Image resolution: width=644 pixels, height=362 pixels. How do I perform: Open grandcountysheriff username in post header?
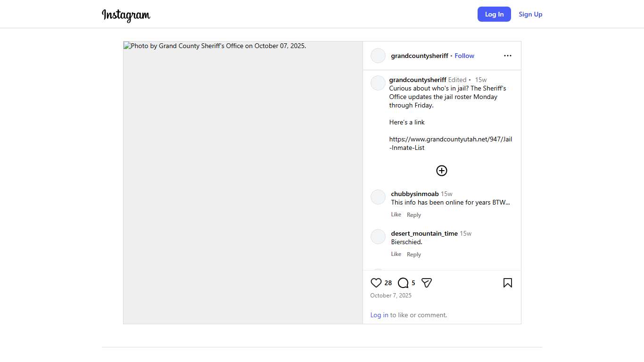[x=420, y=56]
